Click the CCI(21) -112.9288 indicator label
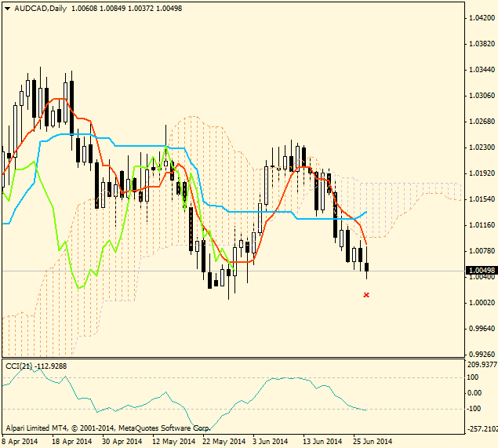Screen dimensions: 498x448 click(x=36, y=366)
